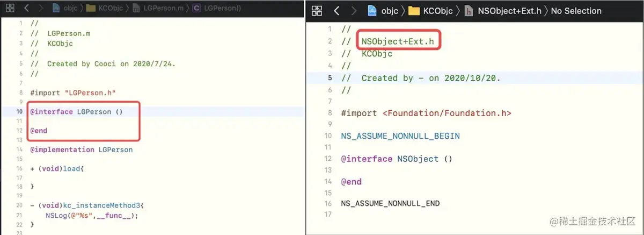Click '@end' in NSObject+Ext.h editor
644x235 pixels.
[352, 182]
